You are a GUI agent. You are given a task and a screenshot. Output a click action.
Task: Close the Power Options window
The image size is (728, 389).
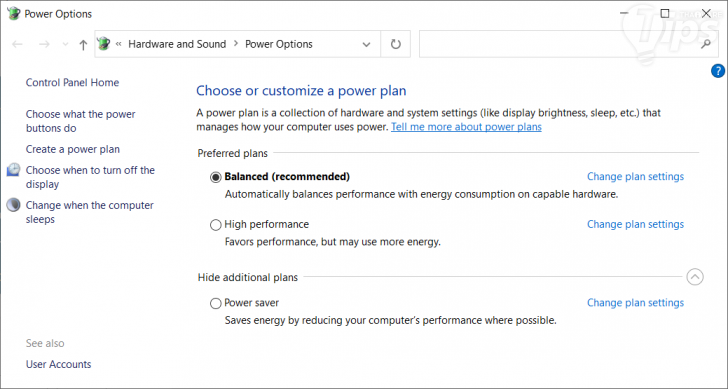(706, 13)
